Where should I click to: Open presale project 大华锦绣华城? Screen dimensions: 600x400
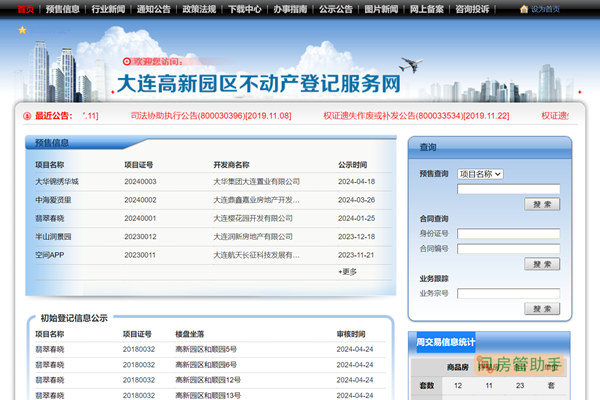point(57,181)
